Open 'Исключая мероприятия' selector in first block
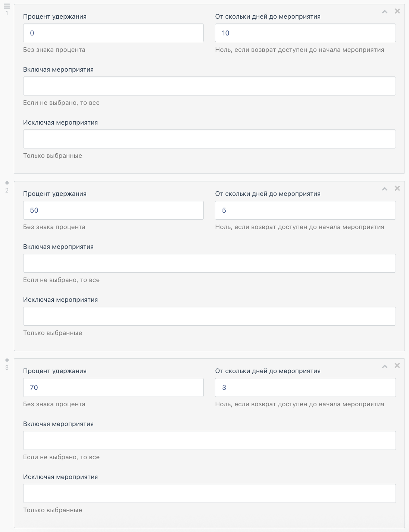The width and height of the screenshot is (409, 532). (x=209, y=139)
